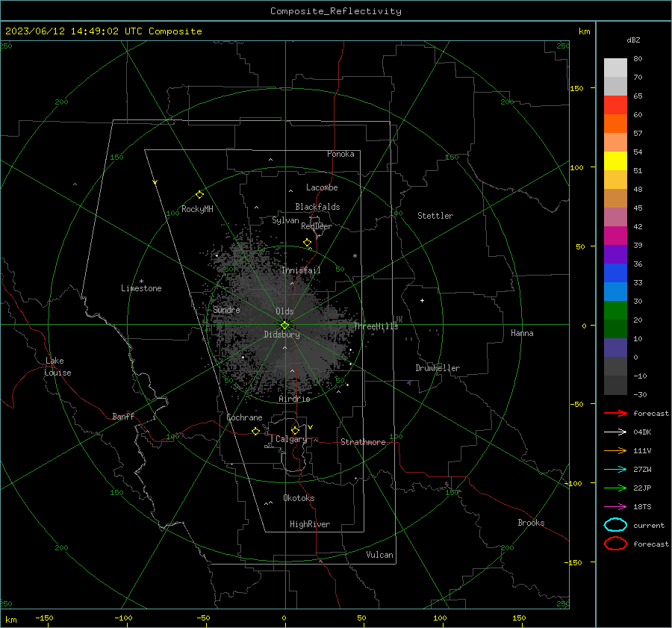Select the bright yellow dBZ color swatch

coord(615,161)
